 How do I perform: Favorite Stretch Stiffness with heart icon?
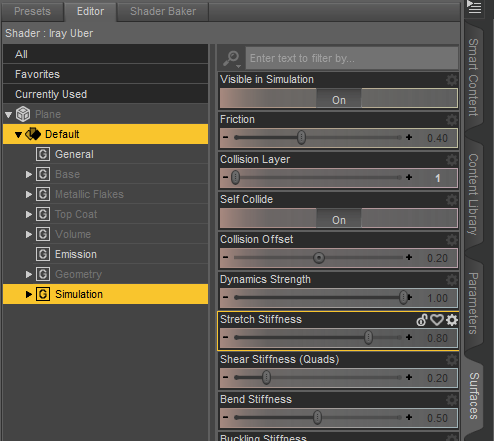point(437,320)
